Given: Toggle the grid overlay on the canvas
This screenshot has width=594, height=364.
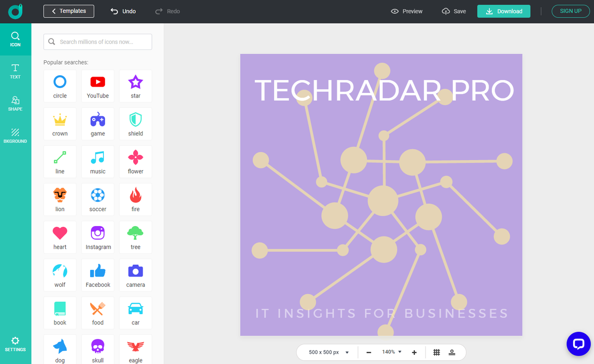Looking at the screenshot, I should click(x=437, y=352).
